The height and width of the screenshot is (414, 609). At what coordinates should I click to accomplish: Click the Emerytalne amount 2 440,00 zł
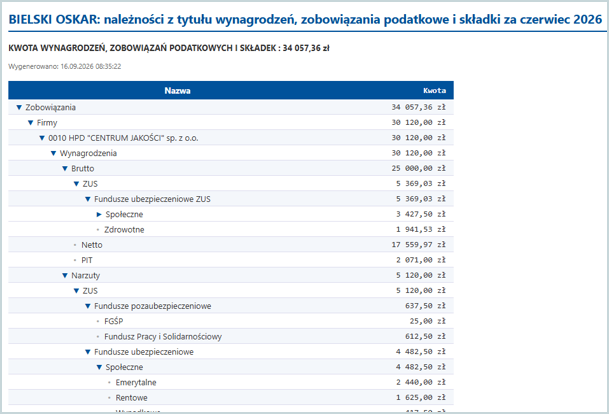click(421, 383)
